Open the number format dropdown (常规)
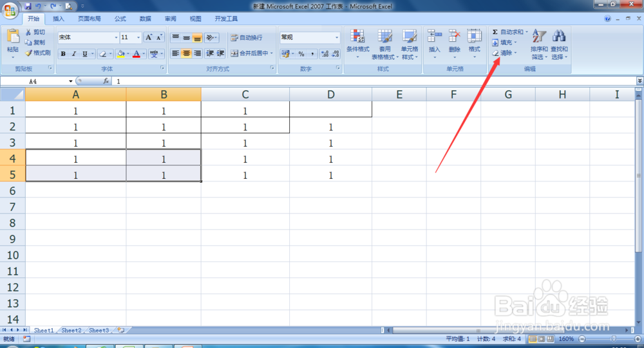 [x=337, y=37]
